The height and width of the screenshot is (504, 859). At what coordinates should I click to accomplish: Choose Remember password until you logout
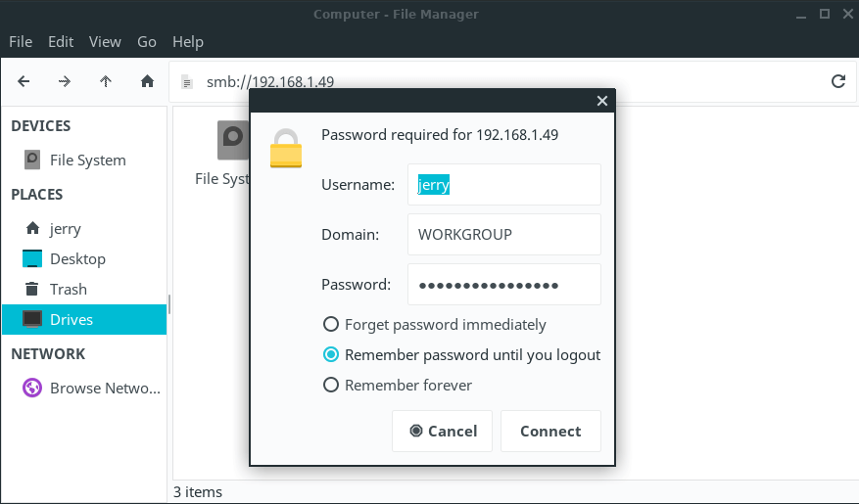(331, 355)
